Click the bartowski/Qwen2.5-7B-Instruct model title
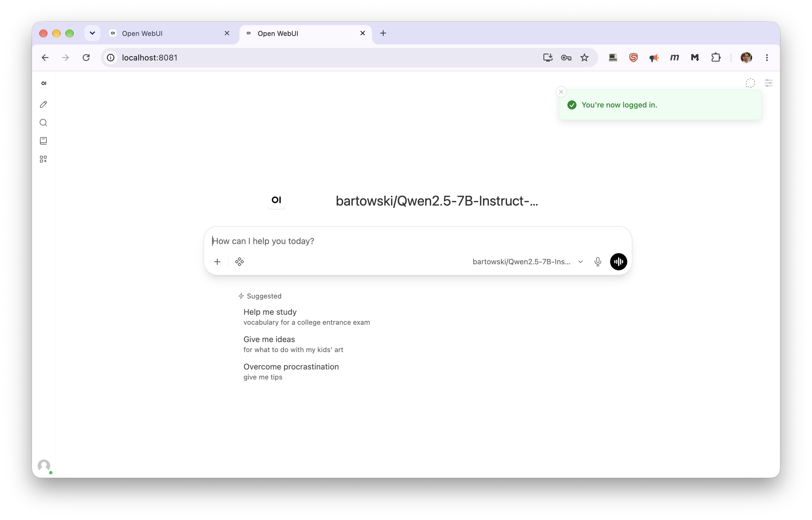The width and height of the screenshot is (812, 520). point(437,201)
